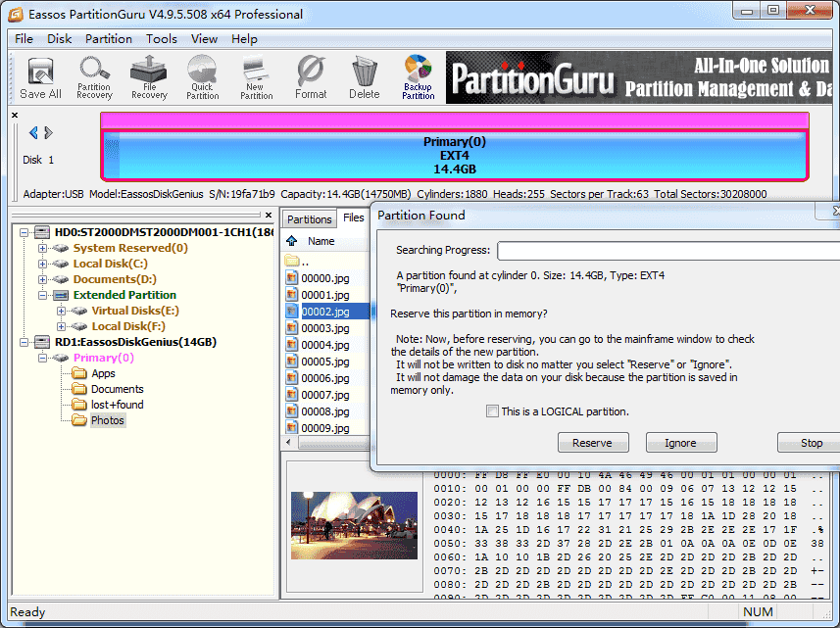Stop the partition search
840x628 pixels.
811,443
